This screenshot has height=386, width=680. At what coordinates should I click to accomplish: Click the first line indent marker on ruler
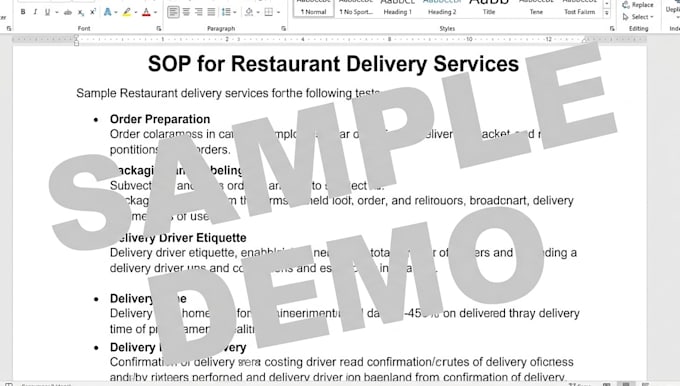[76, 37]
